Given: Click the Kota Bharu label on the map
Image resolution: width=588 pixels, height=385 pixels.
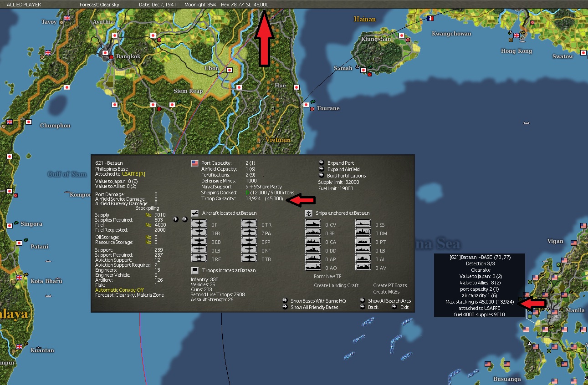Looking at the screenshot, I should [x=46, y=281].
